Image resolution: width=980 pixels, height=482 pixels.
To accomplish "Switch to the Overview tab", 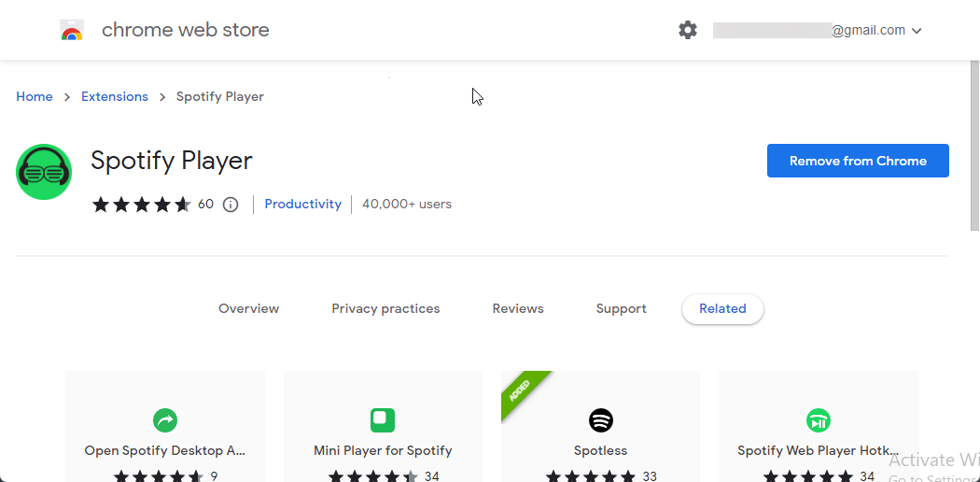I will pos(249,309).
